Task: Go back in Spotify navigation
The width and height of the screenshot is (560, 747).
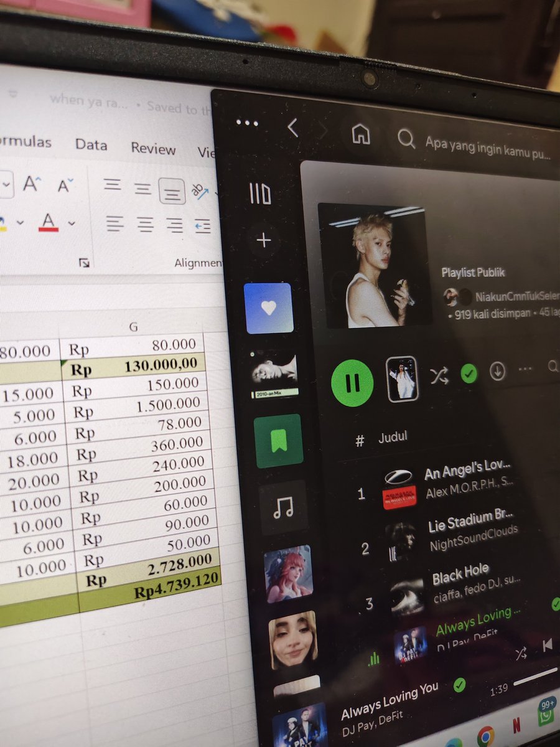Action: 293,128
